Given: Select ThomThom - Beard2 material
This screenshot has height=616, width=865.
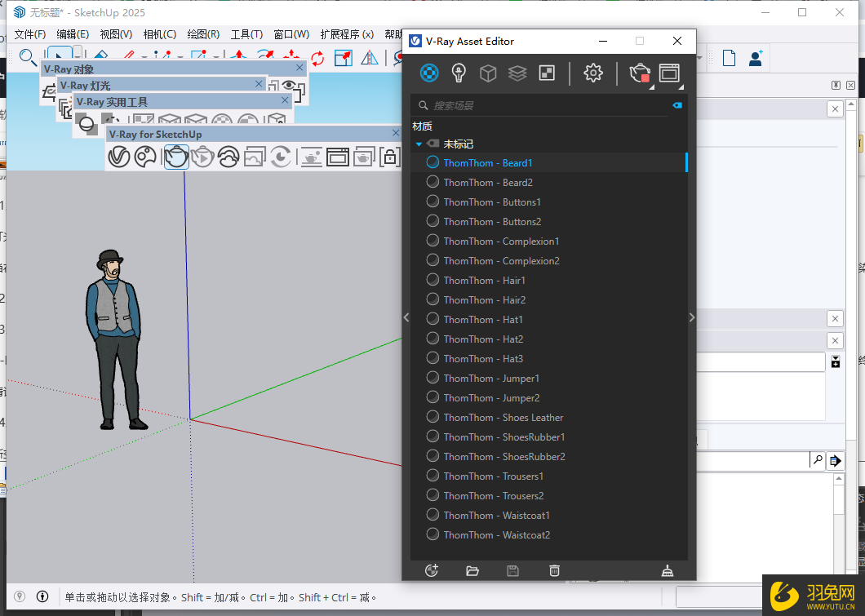Looking at the screenshot, I should 549,183.
